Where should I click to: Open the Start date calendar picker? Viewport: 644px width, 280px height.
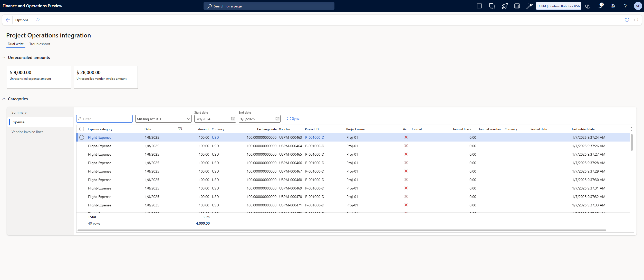(x=233, y=119)
